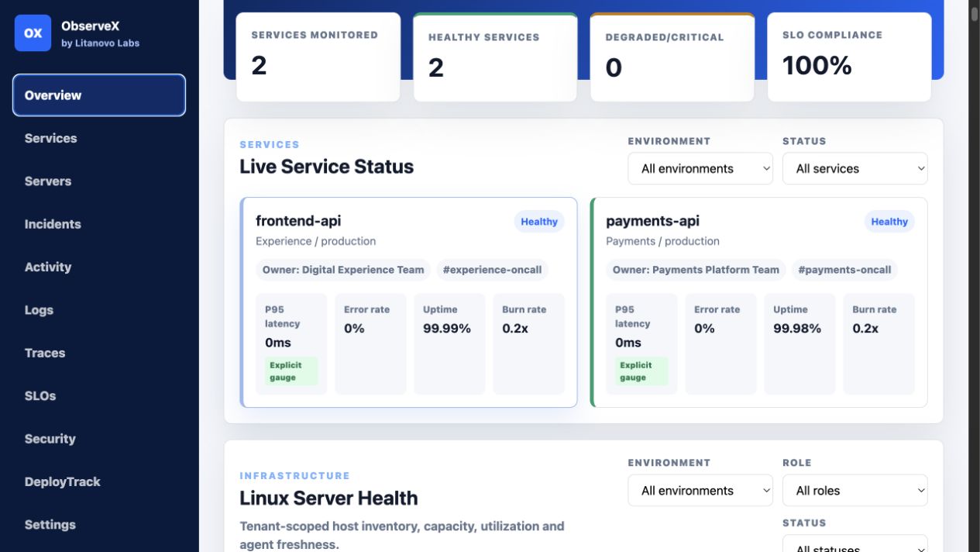Click the Experience / production subtitle
The image size is (980, 552).
click(x=315, y=241)
